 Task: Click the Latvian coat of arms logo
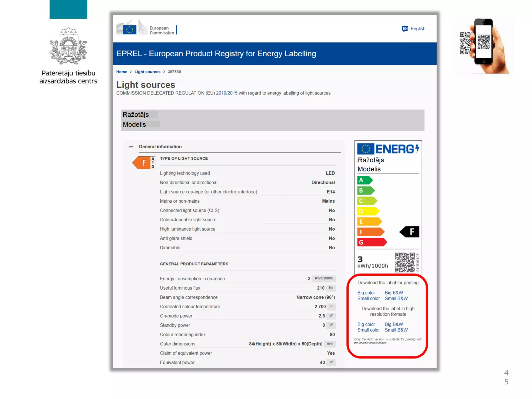pos(68,46)
